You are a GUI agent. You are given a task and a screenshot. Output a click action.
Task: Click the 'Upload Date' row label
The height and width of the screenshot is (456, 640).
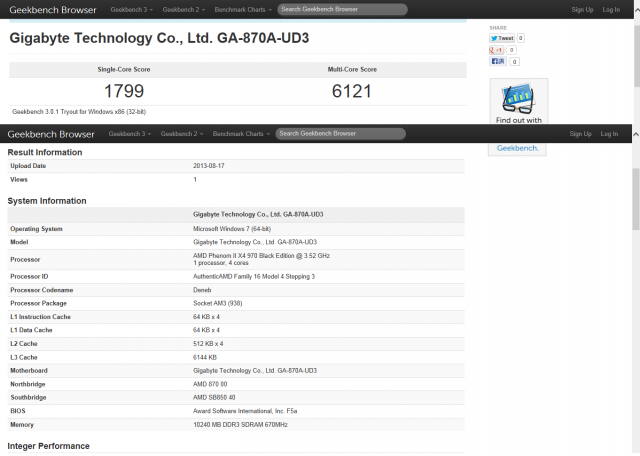coord(28,166)
